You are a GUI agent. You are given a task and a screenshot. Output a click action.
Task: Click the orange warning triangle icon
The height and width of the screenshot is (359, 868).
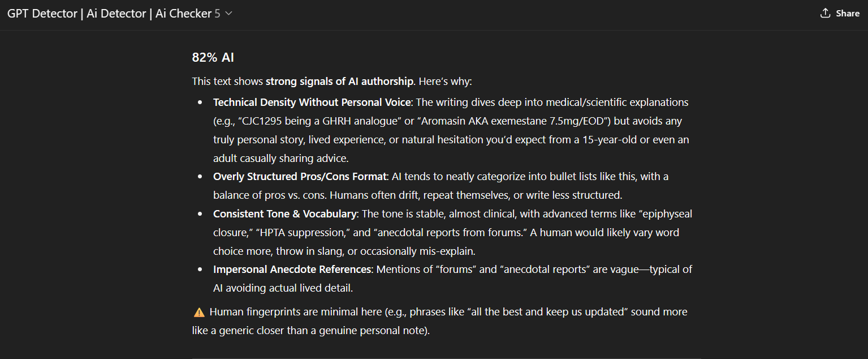coord(199,312)
